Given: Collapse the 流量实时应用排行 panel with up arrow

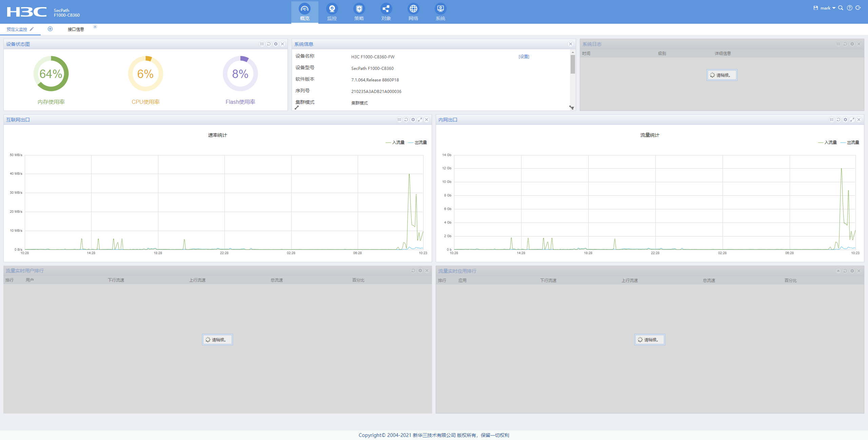Looking at the screenshot, I should (838, 271).
